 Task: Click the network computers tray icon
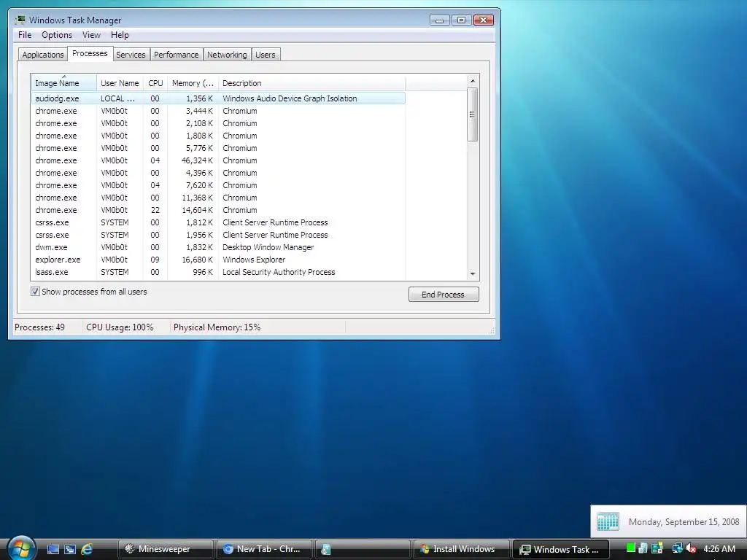[x=676, y=548]
